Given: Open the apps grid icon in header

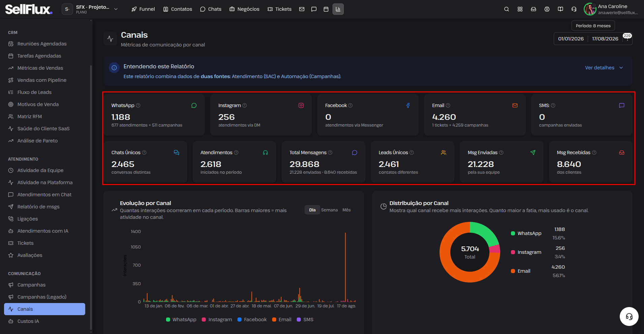Looking at the screenshot, I should [x=520, y=9].
